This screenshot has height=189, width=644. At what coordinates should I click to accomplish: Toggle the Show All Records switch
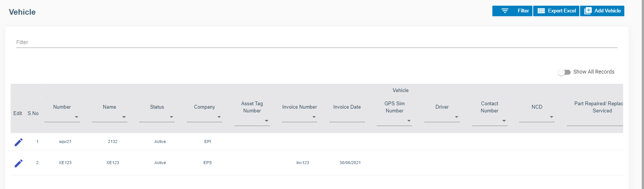564,72
